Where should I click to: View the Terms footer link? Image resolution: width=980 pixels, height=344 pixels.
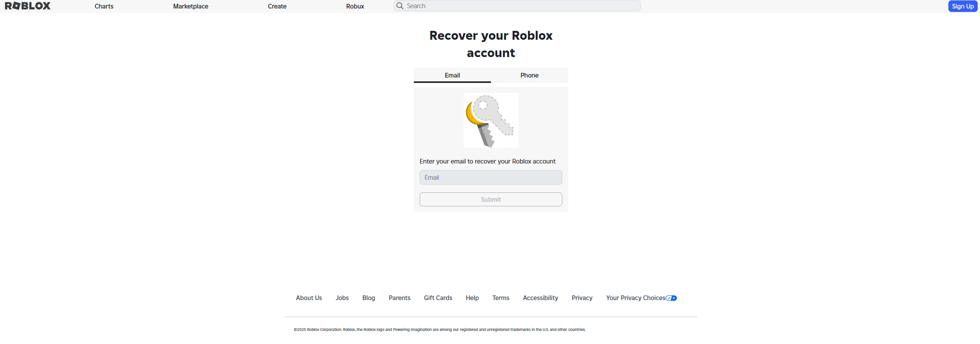tap(501, 298)
